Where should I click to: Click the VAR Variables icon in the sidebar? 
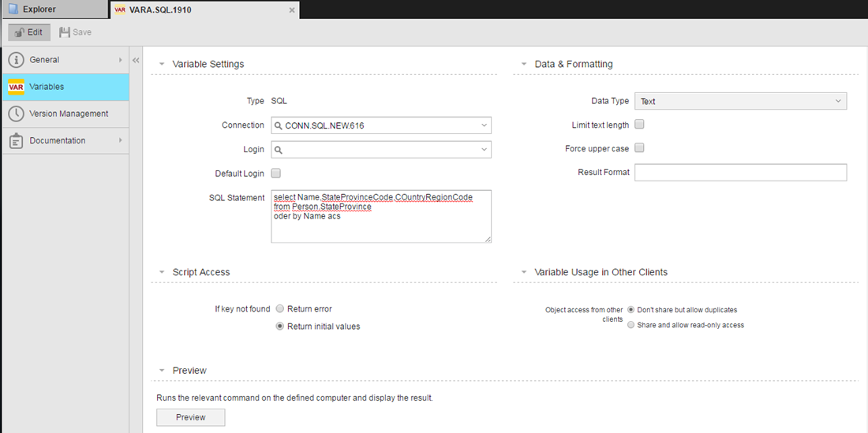(x=16, y=87)
